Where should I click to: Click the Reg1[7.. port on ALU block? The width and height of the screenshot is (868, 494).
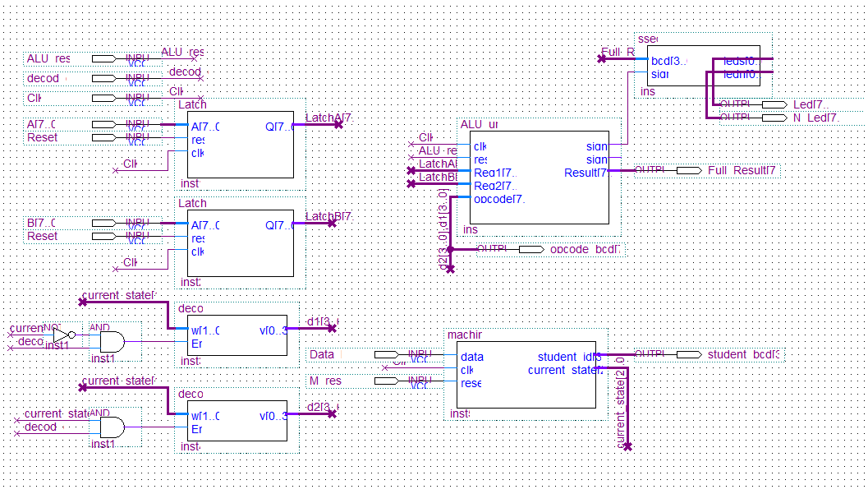(x=495, y=173)
